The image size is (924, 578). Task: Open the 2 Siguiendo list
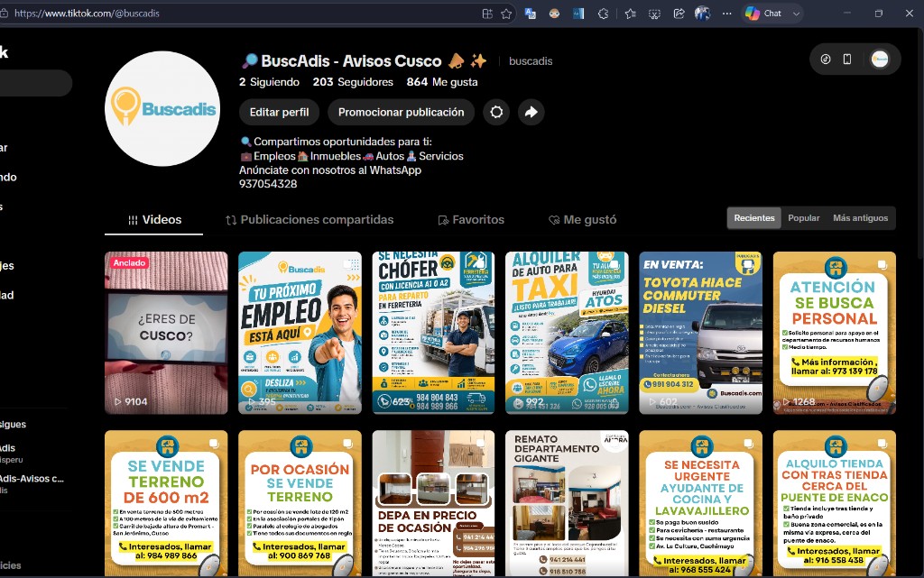pos(269,82)
